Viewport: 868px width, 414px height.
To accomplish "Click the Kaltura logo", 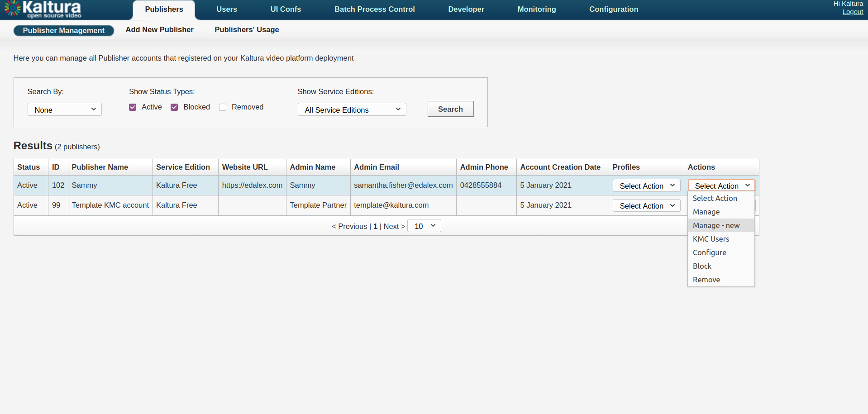I will click(x=43, y=9).
